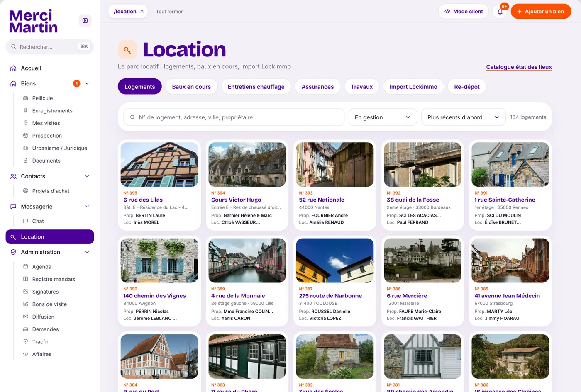
Task: Switch to Entretiens chauffage tab
Action: (x=256, y=87)
